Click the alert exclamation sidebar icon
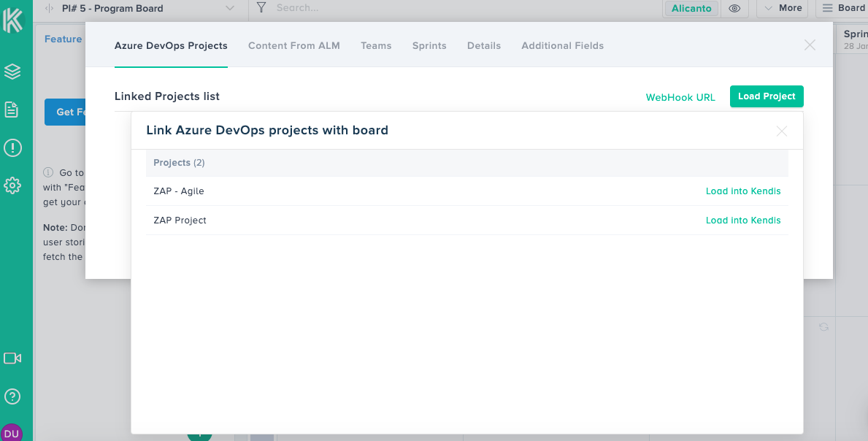 point(12,148)
